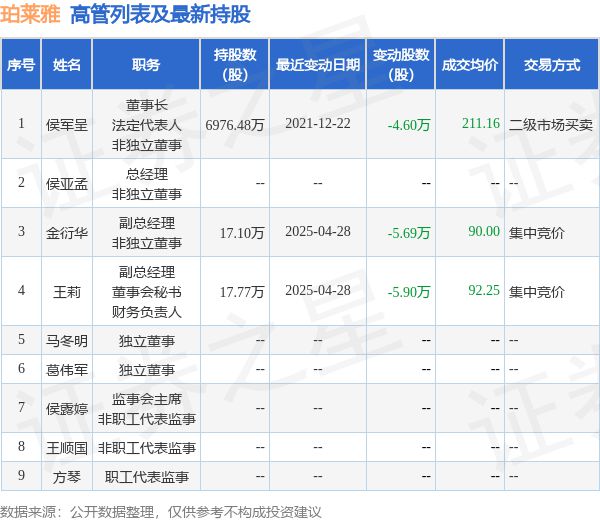The width and height of the screenshot is (600, 521).
Task: Click the 最近变动日期 column header
Action: tap(318, 65)
